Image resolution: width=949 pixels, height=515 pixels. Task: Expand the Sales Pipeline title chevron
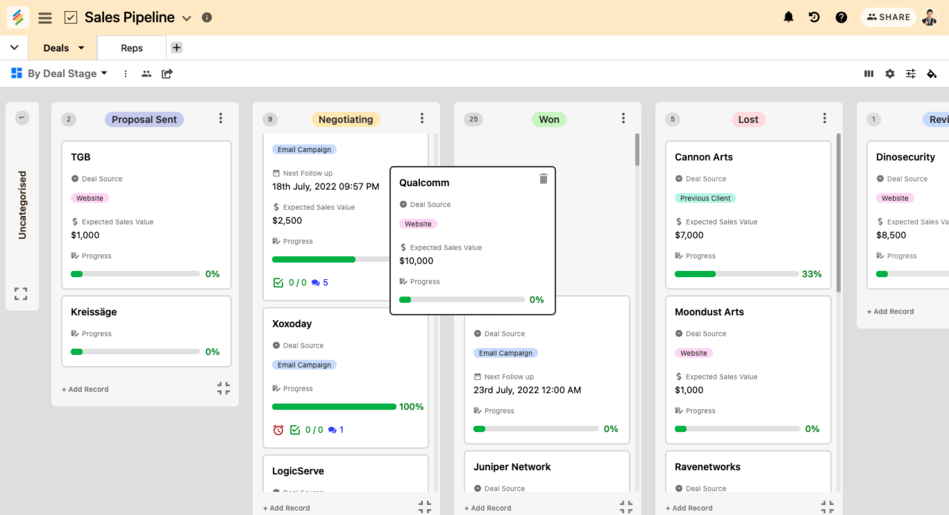point(187,18)
